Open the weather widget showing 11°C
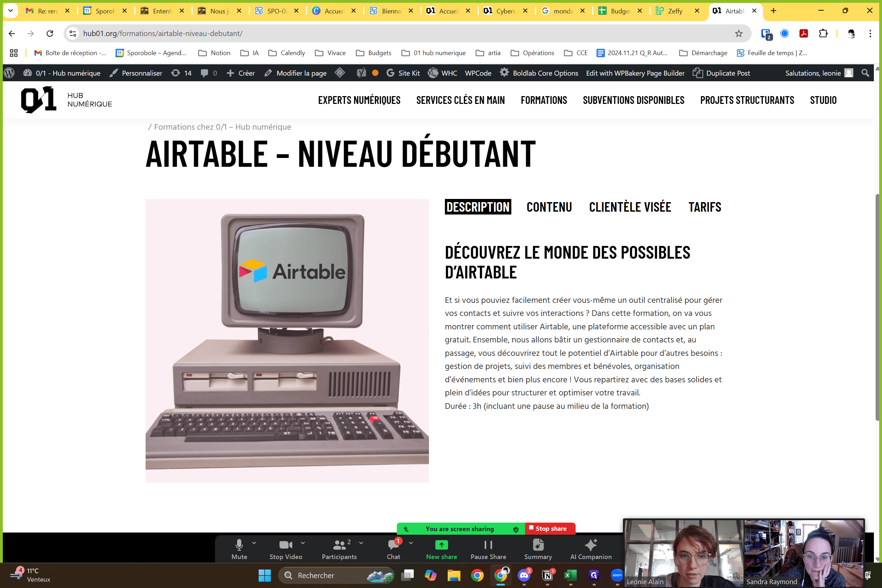 coord(30,575)
